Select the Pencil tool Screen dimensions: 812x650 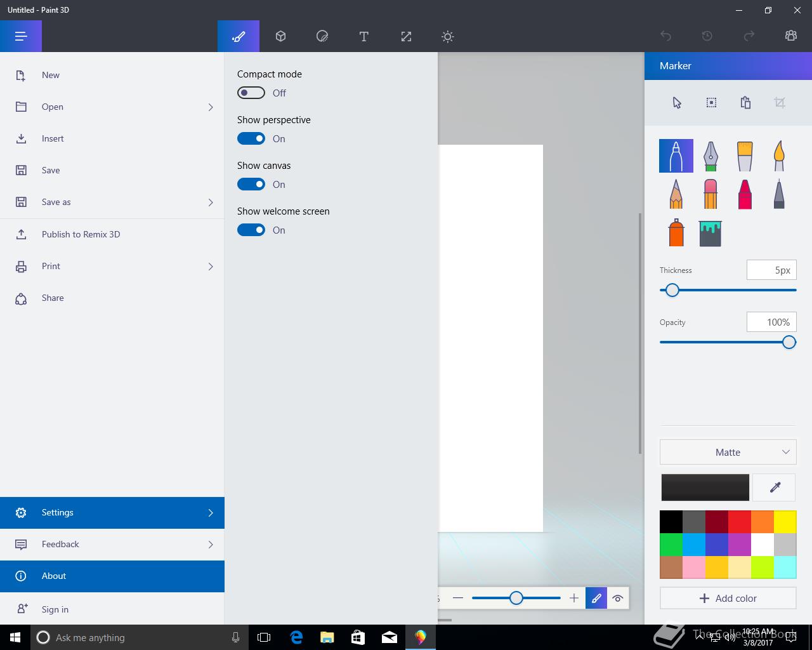[x=676, y=194]
